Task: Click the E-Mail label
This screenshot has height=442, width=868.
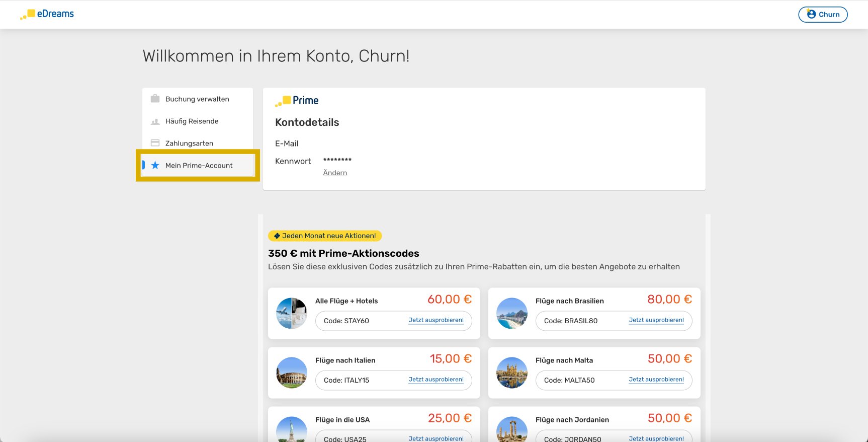Action: coord(287,143)
